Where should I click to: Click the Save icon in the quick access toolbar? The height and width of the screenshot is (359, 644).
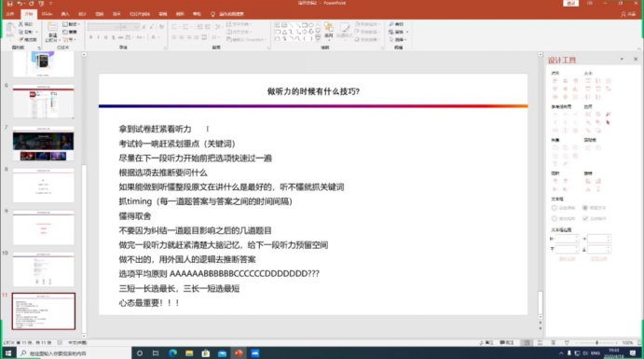[x=9, y=4]
